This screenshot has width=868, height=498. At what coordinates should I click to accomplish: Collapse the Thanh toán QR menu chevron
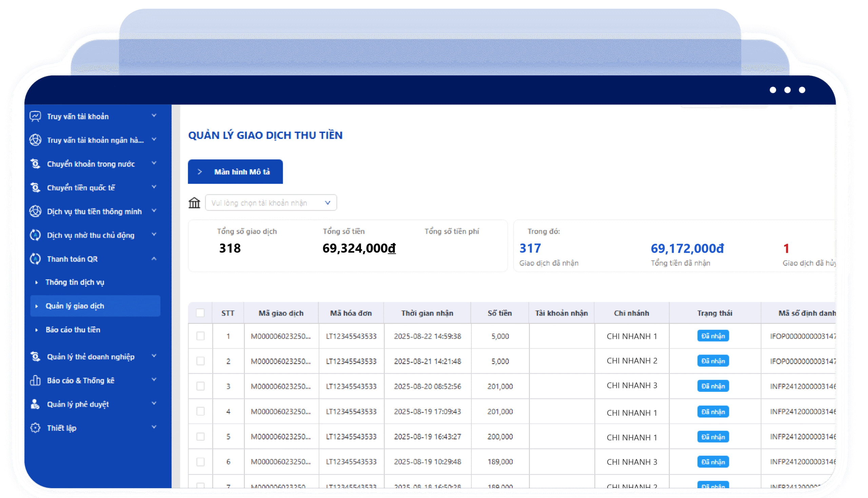coord(154,259)
